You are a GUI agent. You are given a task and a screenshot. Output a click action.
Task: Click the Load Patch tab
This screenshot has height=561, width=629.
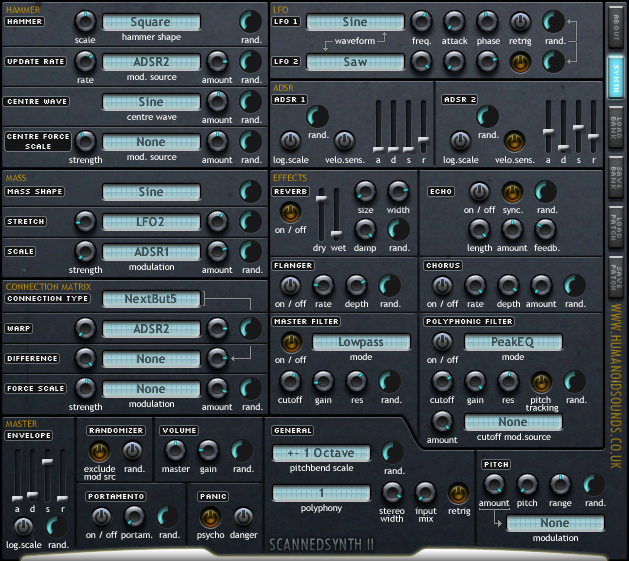(617, 227)
